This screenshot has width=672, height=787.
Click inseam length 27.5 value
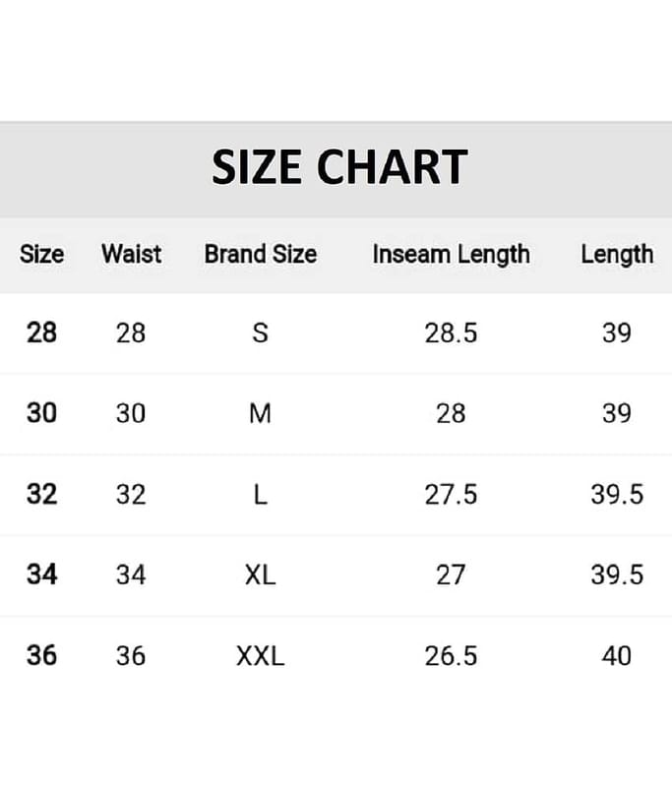(x=451, y=494)
